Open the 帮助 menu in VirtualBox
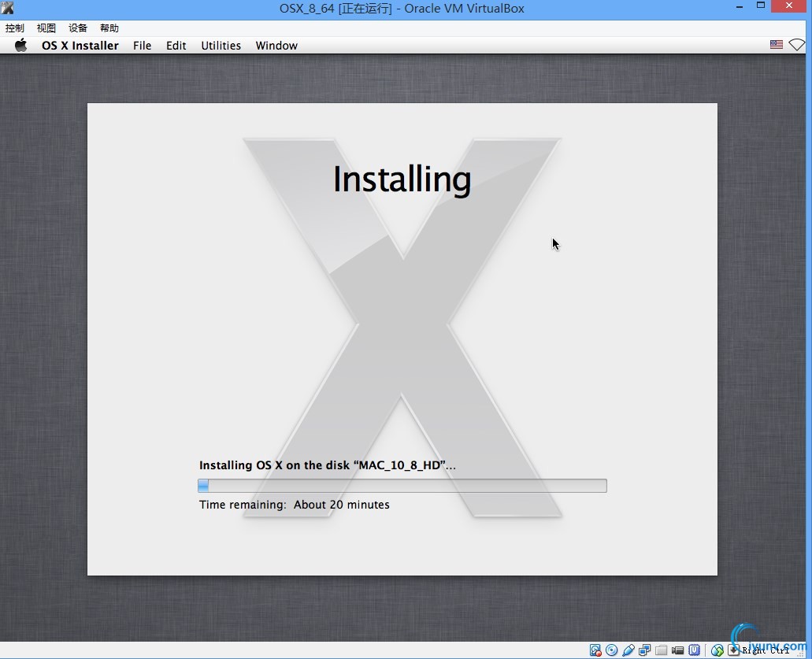This screenshot has height=659, width=812. click(x=109, y=28)
